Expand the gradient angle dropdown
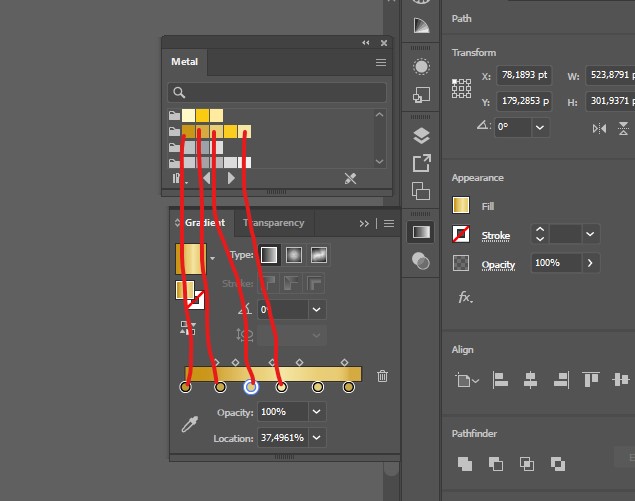The image size is (635, 501). pyautogui.click(x=317, y=310)
